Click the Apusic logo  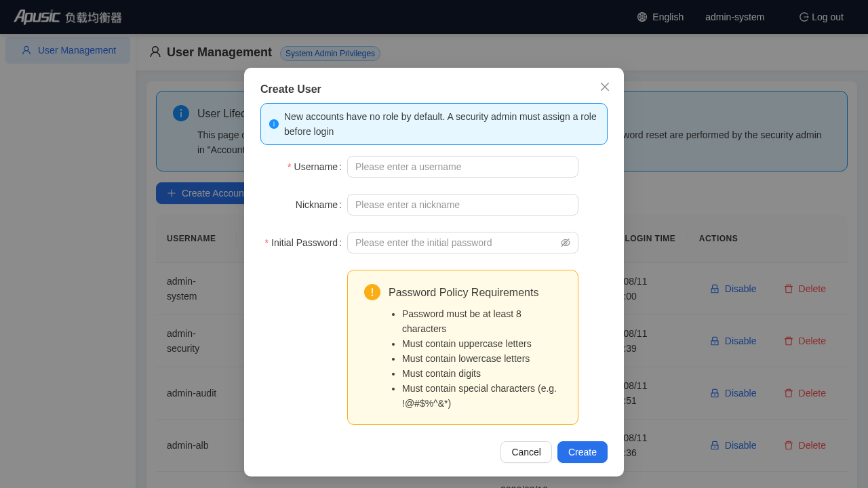click(68, 17)
